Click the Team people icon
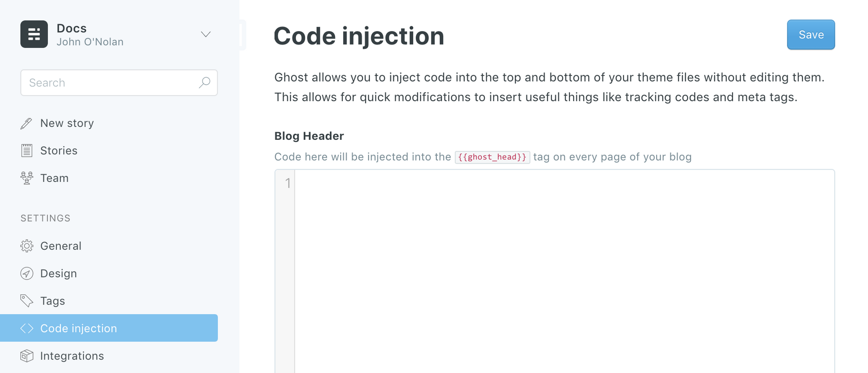The image size is (868, 373). pos(26,178)
